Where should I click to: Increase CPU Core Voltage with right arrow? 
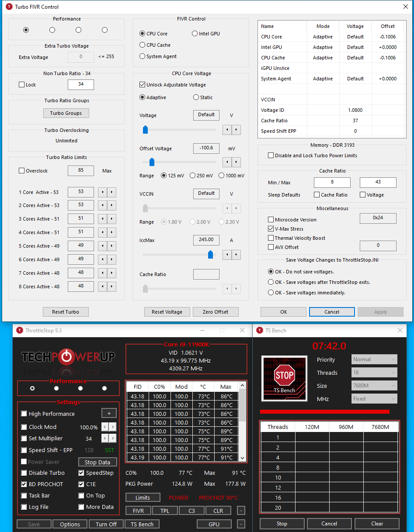pos(236,130)
